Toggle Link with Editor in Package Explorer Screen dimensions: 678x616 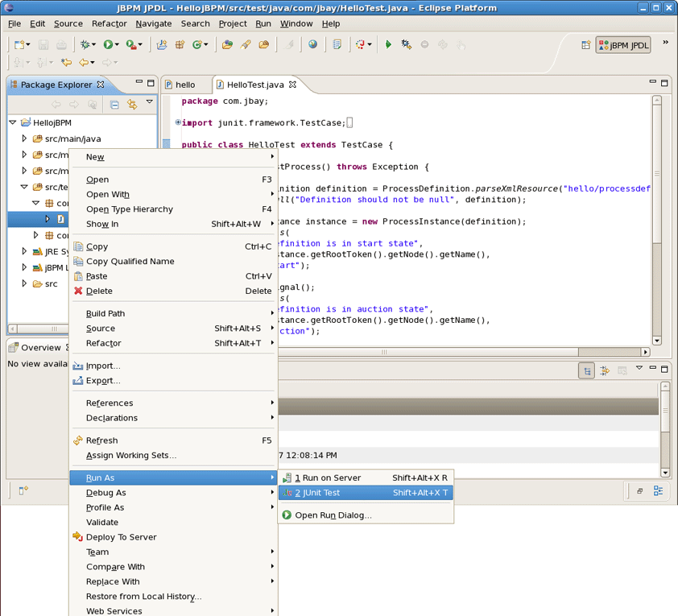coord(132,105)
